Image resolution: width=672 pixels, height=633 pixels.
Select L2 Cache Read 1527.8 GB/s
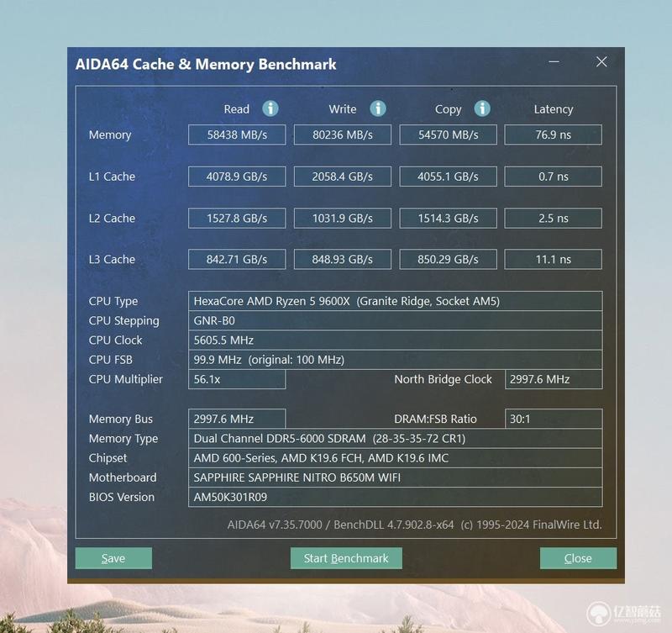point(237,219)
